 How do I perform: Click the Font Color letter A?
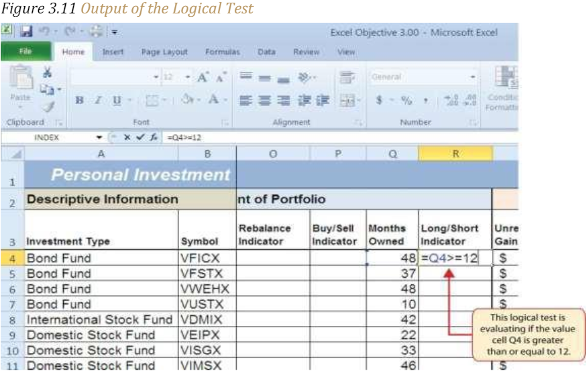(214, 100)
